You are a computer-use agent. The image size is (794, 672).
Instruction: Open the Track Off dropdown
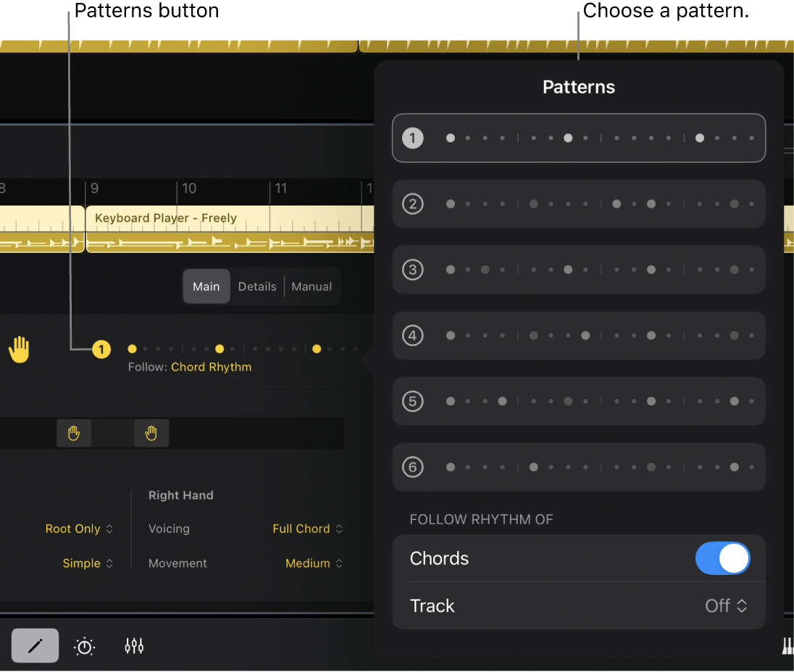pyautogui.click(x=725, y=606)
